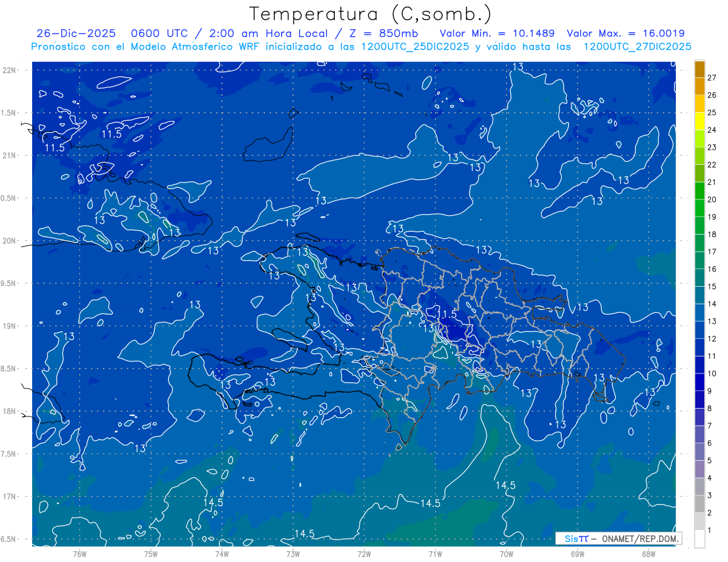Click the 16 label on the color scale
The height and width of the screenshot is (562, 728).
(712, 269)
